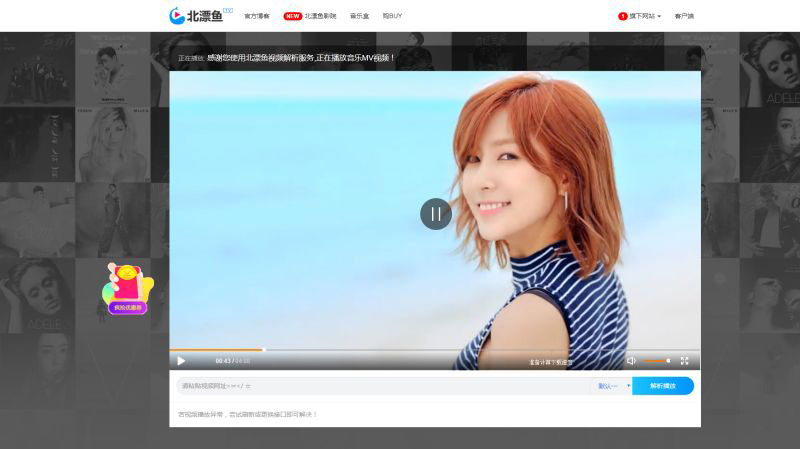Mute the video using speaker icon

point(631,360)
